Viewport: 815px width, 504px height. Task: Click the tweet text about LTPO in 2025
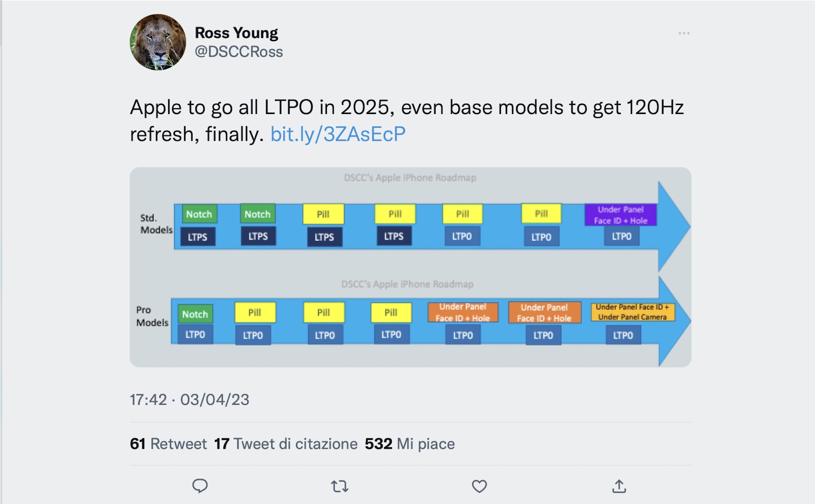coord(407,120)
